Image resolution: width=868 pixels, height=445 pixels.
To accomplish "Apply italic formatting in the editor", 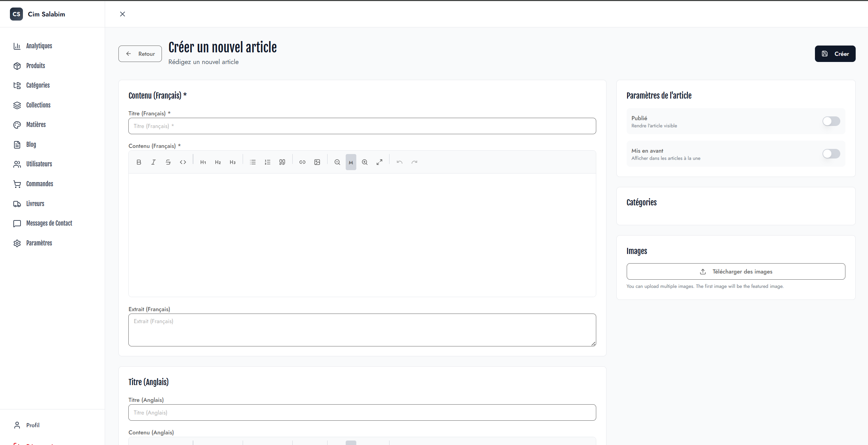I will [153, 162].
